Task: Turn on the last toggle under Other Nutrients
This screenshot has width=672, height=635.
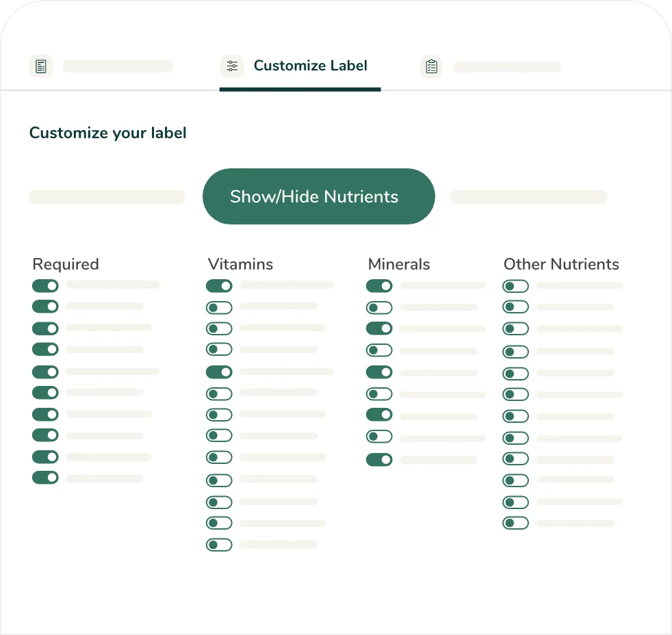Action: click(x=515, y=523)
